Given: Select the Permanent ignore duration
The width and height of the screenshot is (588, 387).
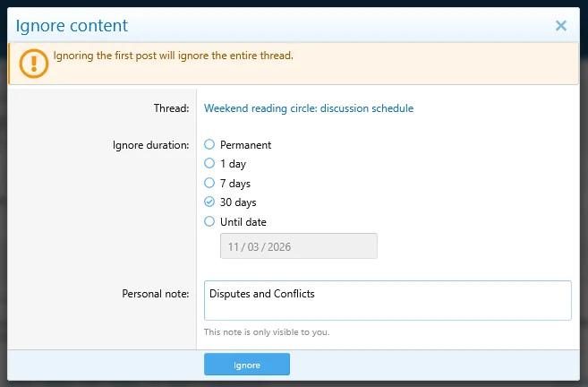Looking at the screenshot, I should click(209, 144).
